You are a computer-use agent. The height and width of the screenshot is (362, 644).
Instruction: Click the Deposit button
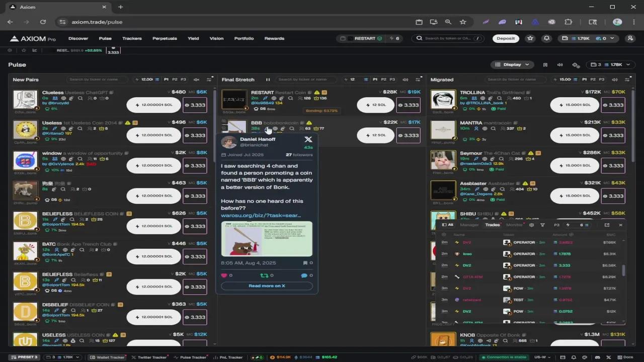click(x=505, y=38)
